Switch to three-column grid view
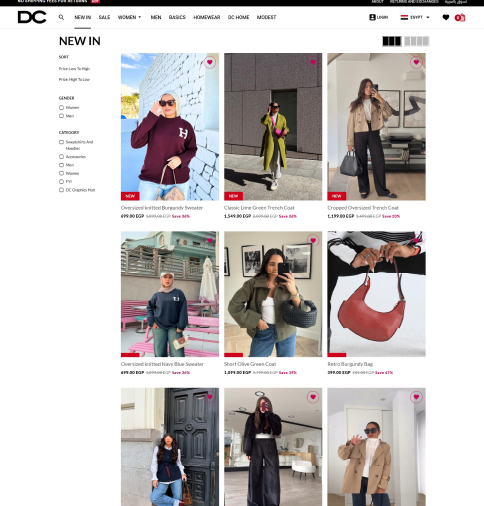Viewport: 484px width, 506px height. (392, 41)
